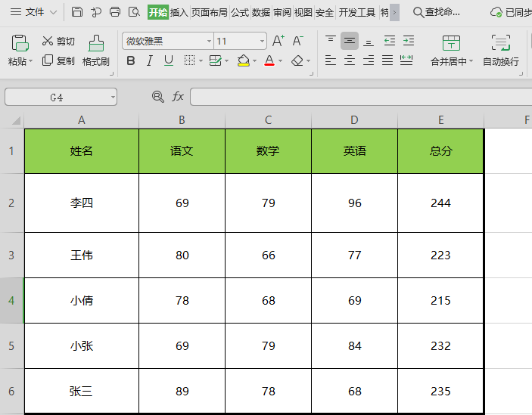The height and width of the screenshot is (415, 532).
Task: Click the eraser clear formatting icon
Action: (297, 60)
